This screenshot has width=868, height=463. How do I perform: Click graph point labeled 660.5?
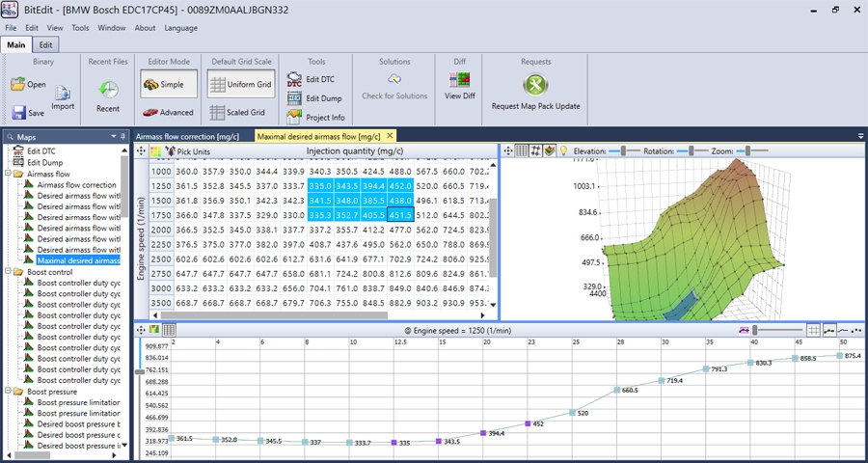618,391
